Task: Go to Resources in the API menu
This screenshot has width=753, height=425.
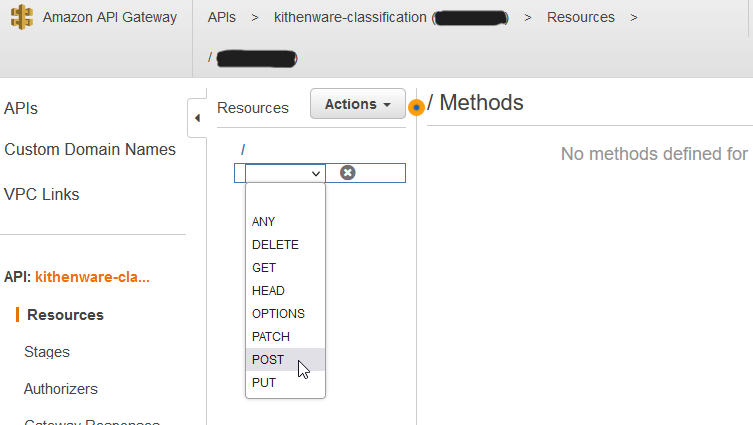Action: [x=65, y=315]
